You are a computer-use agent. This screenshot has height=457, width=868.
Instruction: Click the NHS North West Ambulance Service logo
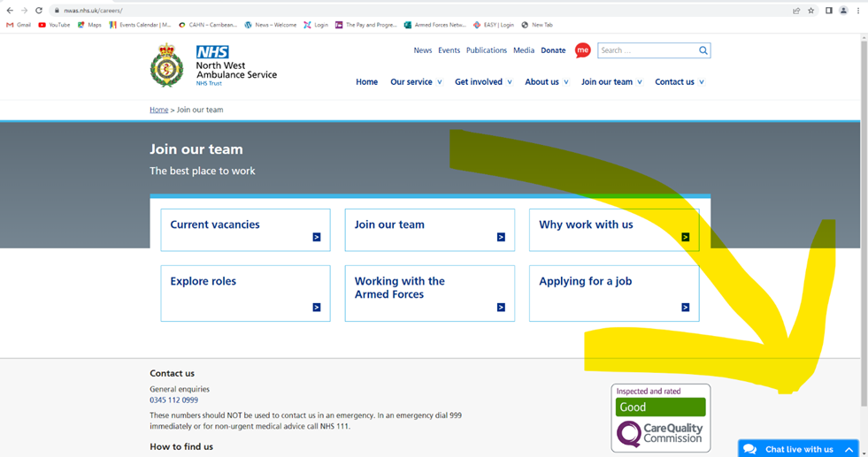point(213,65)
